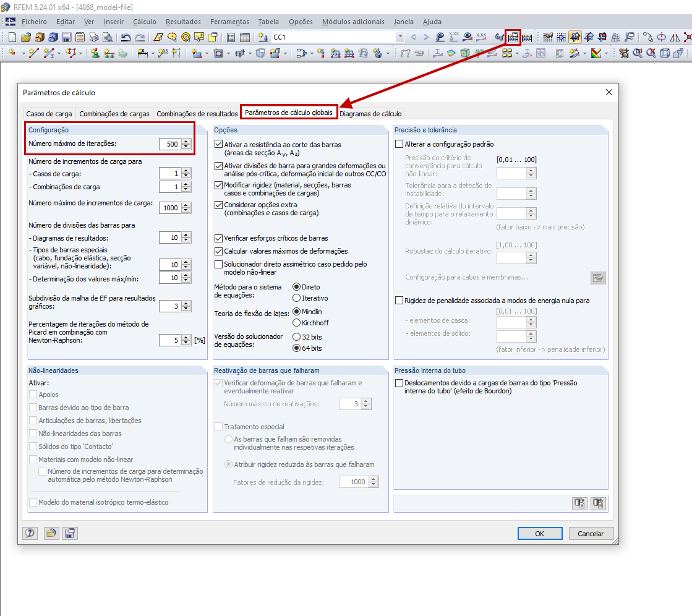This screenshot has height=616, width=692.
Task: Enable 'Pressão interna do tubo' Bourdon checkbox
Action: click(x=399, y=383)
